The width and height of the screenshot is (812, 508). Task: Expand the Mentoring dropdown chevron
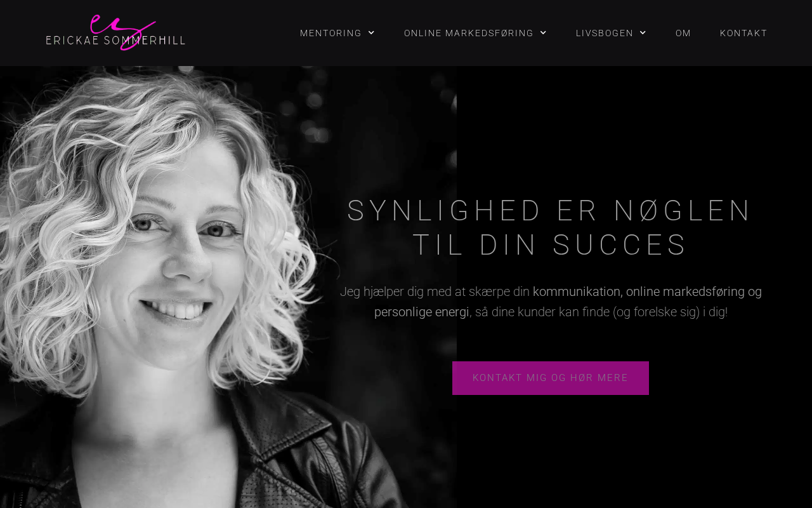pos(371,33)
